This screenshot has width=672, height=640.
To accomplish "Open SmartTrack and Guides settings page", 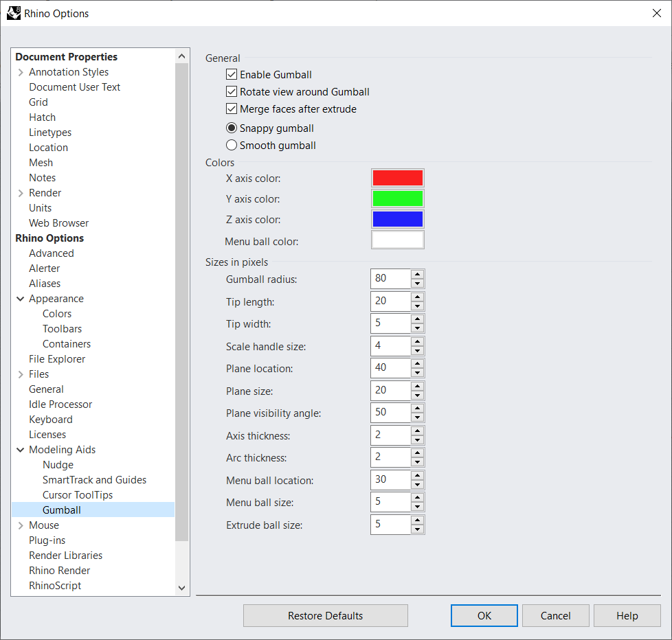I will (x=94, y=480).
